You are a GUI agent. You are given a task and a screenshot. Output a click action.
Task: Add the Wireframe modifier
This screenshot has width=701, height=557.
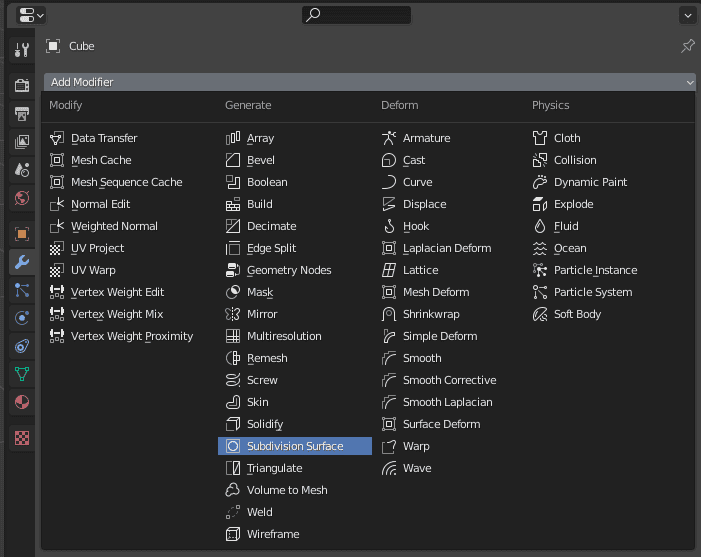click(x=272, y=534)
